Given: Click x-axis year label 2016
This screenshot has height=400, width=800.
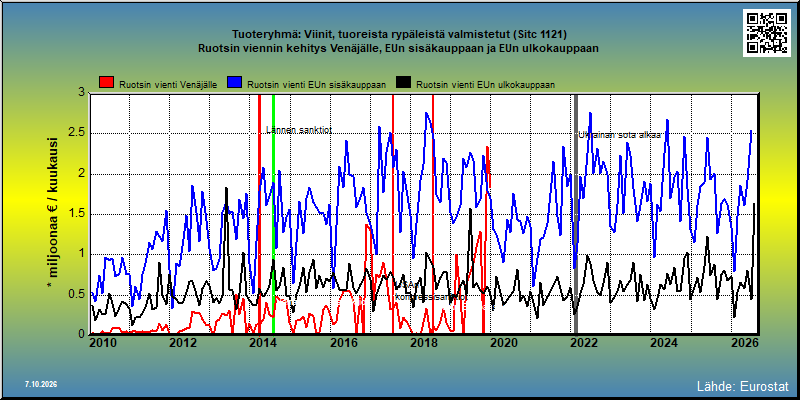Looking at the screenshot, I should [x=343, y=342].
